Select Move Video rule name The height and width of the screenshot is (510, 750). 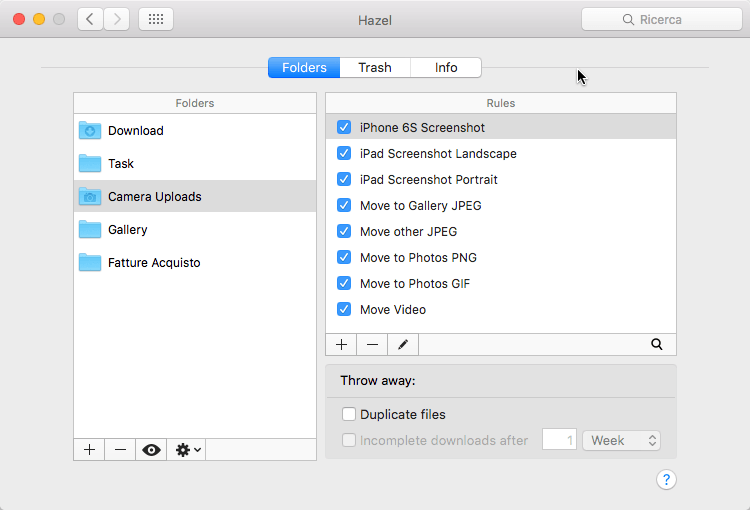click(x=393, y=310)
